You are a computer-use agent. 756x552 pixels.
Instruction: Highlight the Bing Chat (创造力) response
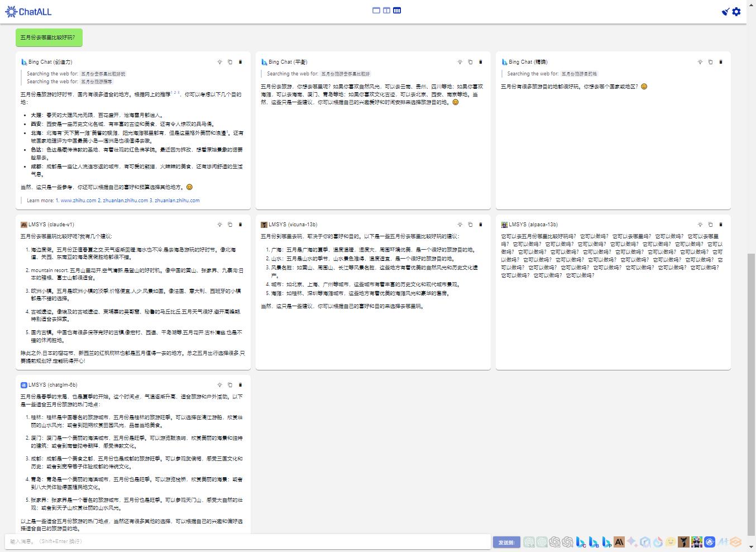coord(219,62)
